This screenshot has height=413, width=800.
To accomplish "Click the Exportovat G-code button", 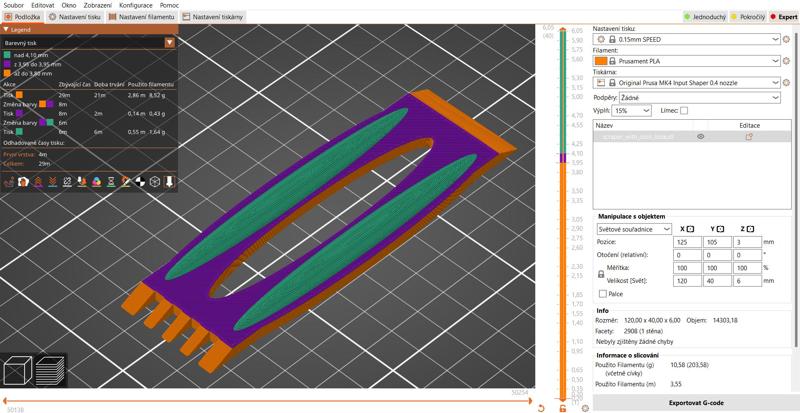I will pyautogui.click(x=696, y=403).
